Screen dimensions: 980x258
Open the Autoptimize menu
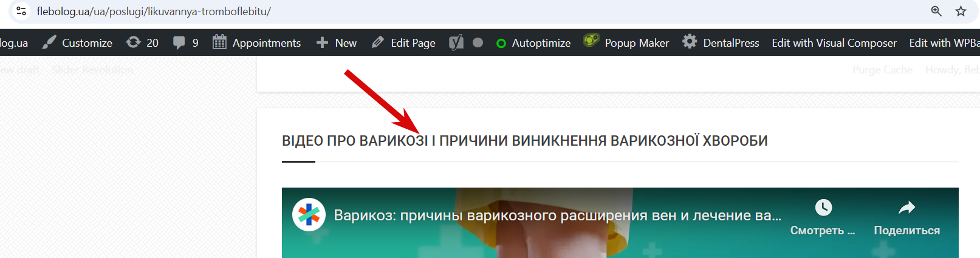541,43
